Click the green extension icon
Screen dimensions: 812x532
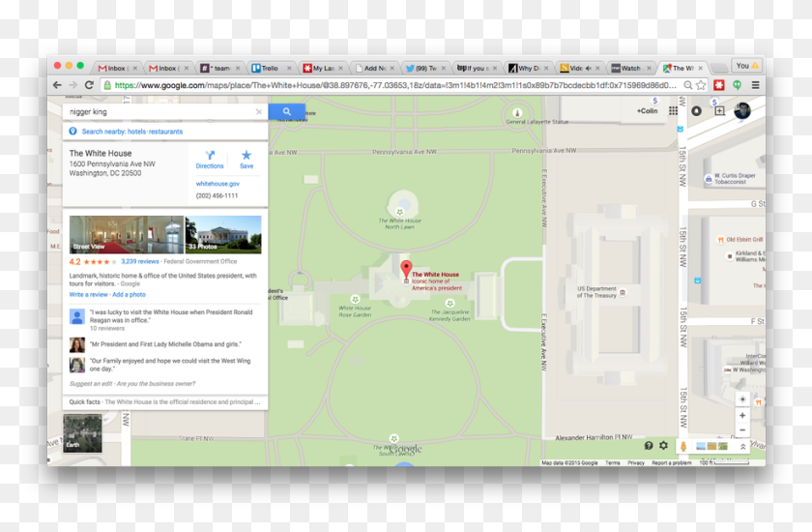[x=737, y=85]
